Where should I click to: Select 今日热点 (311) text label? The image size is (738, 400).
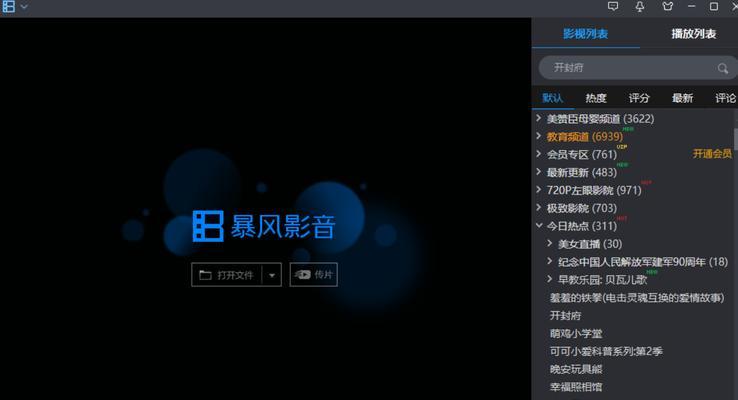click(582, 226)
